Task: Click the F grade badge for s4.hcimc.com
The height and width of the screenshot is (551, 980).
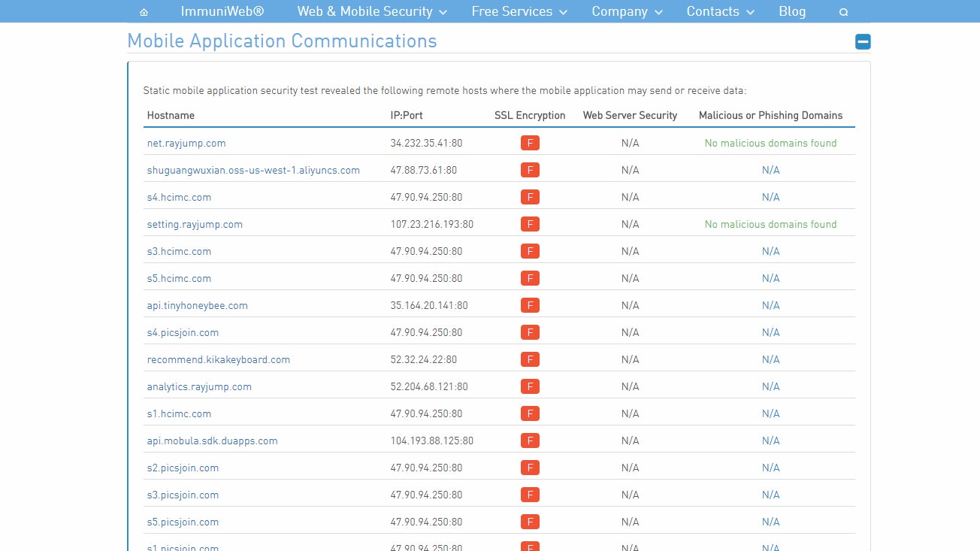Action: [530, 197]
